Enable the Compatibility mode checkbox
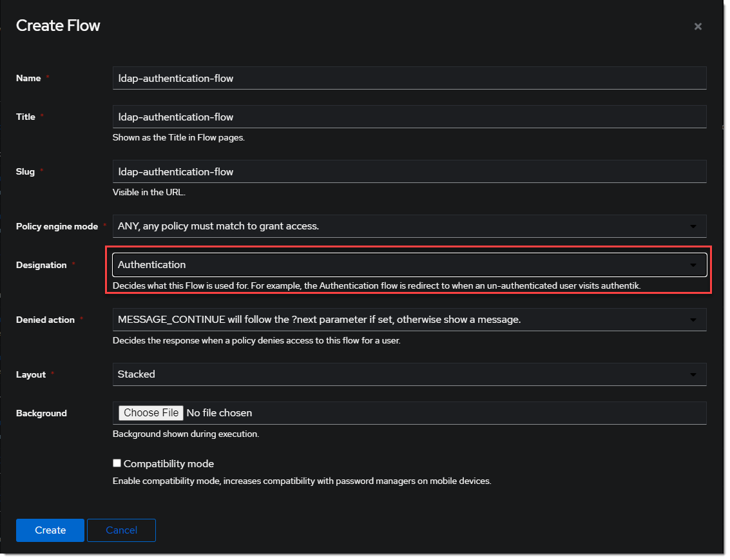The width and height of the screenshot is (730, 560). 117,463
